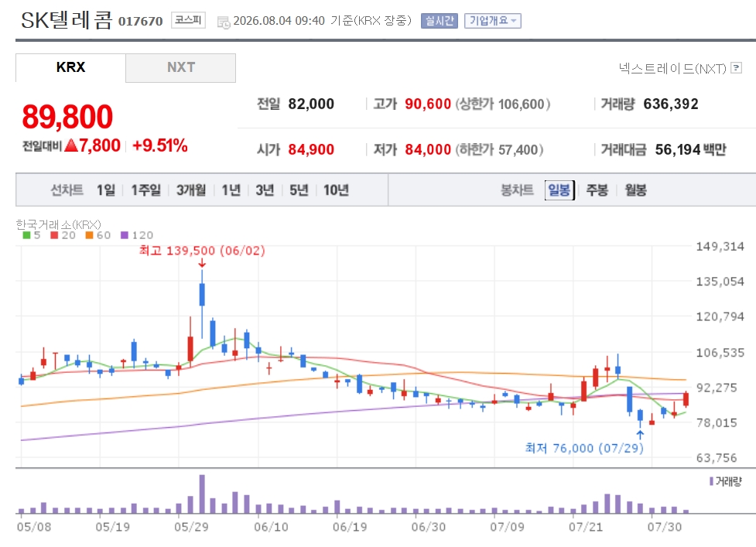Image resolution: width=756 pixels, height=547 pixels.
Task: Click the purple 거래량 volume legend marker
Action: tap(711, 481)
